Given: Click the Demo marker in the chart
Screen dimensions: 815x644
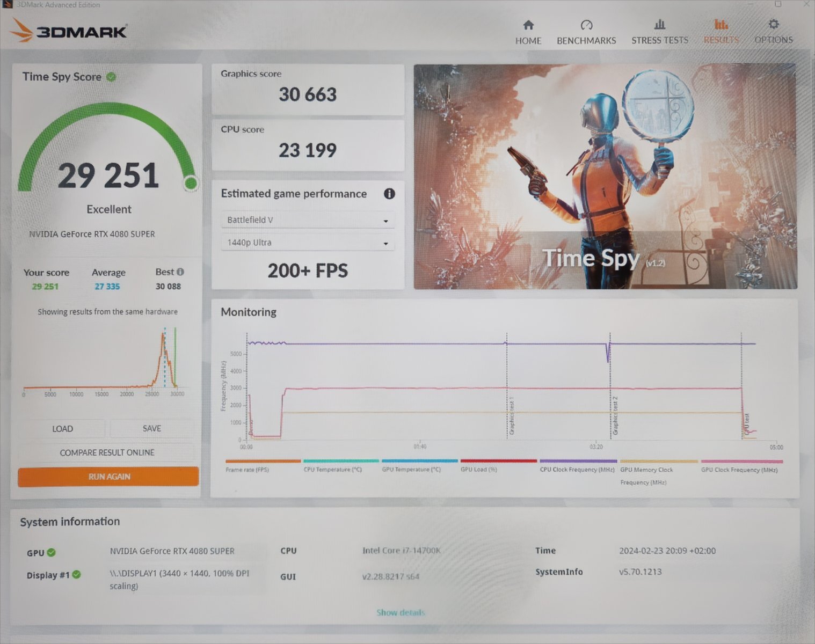Looking at the screenshot, I should click(251, 428).
